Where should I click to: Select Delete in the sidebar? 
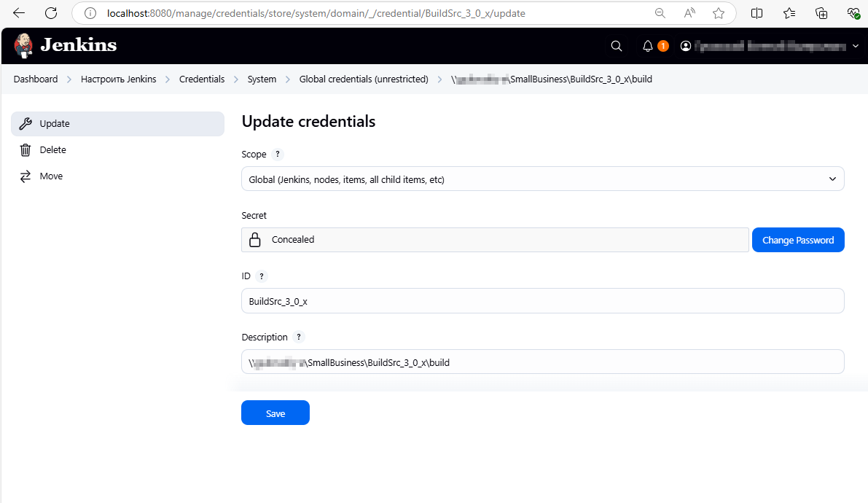(52, 150)
